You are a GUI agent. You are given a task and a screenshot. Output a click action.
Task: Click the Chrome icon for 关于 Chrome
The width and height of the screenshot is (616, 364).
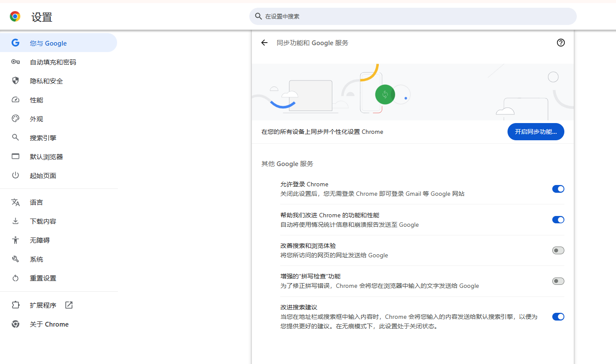pos(15,324)
